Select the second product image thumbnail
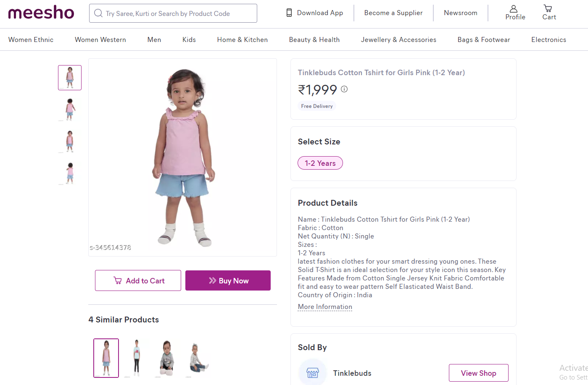The height and width of the screenshot is (385, 588). click(70, 109)
